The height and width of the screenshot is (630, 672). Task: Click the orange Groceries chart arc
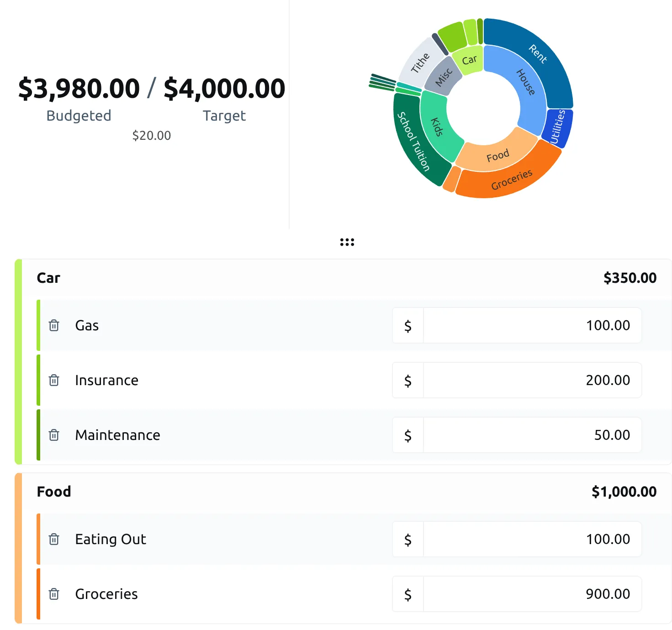(512, 180)
